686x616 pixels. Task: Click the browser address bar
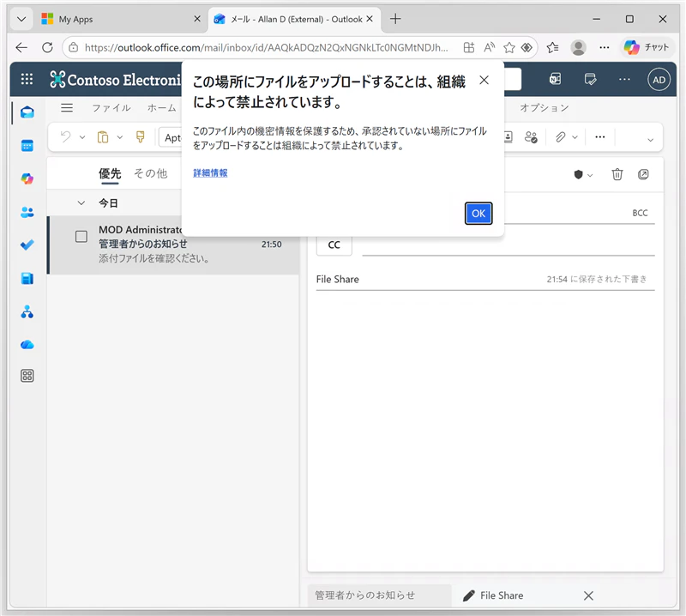[x=266, y=47]
